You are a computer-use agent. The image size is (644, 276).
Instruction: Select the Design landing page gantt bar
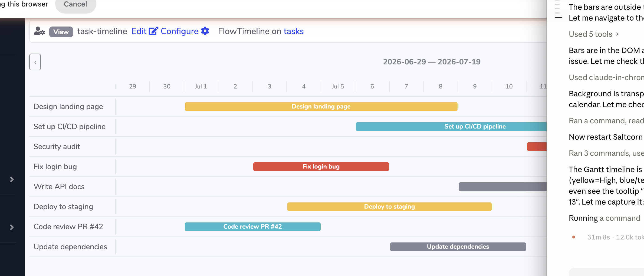point(321,107)
